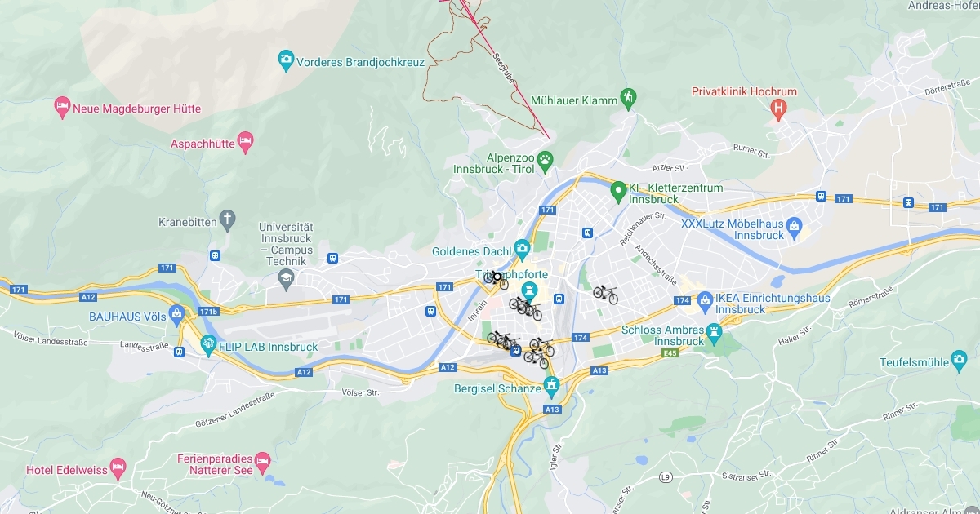The image size is (980, 514).
Task: Select the Schloss Ambras castle marker
Action: [715, 333]
